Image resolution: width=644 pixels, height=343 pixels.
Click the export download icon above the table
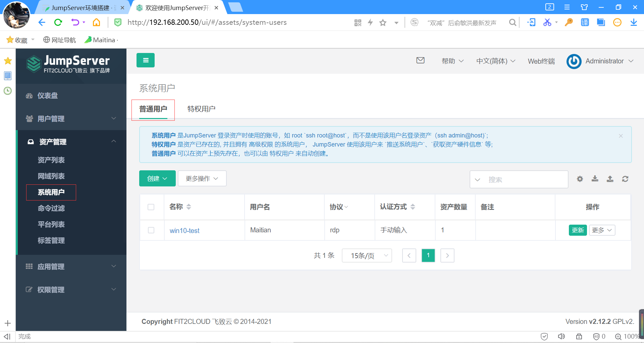click(x=595, y=179)
